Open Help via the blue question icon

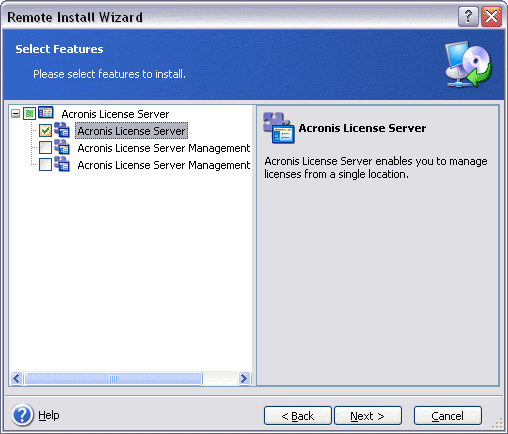(x=22, y=415)
